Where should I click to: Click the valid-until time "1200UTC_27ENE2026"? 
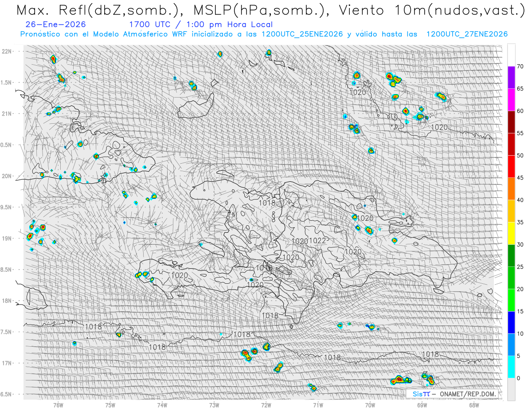point(467,34)
